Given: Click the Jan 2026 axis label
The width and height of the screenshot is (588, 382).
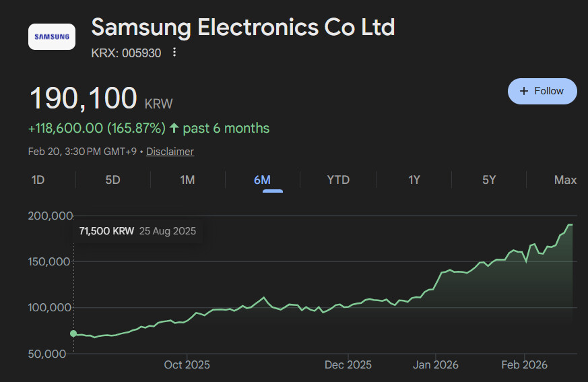Looking at the screenshot, I should [436, 364].
